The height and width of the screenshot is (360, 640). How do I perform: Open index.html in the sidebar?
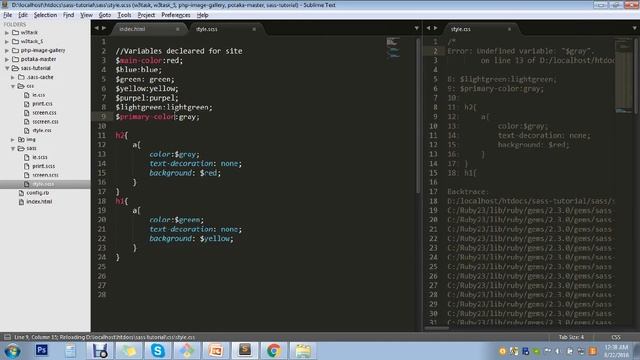[x=39, y=202]
